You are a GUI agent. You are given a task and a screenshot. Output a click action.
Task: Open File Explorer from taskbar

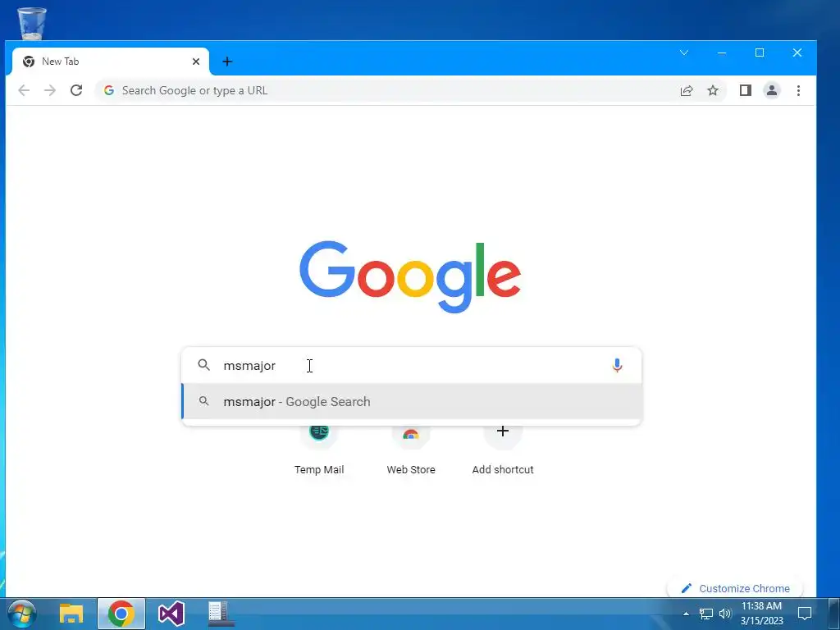tap(71, 614)
